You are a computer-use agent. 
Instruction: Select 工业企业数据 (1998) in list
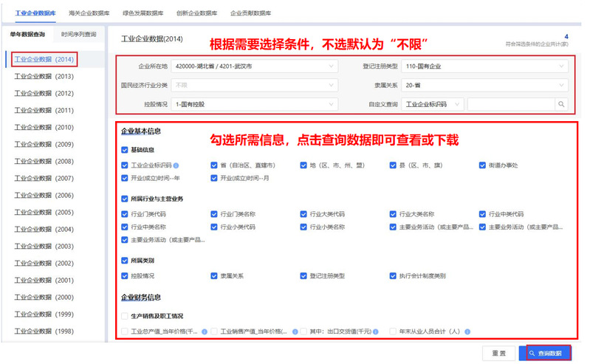[44, 332]
